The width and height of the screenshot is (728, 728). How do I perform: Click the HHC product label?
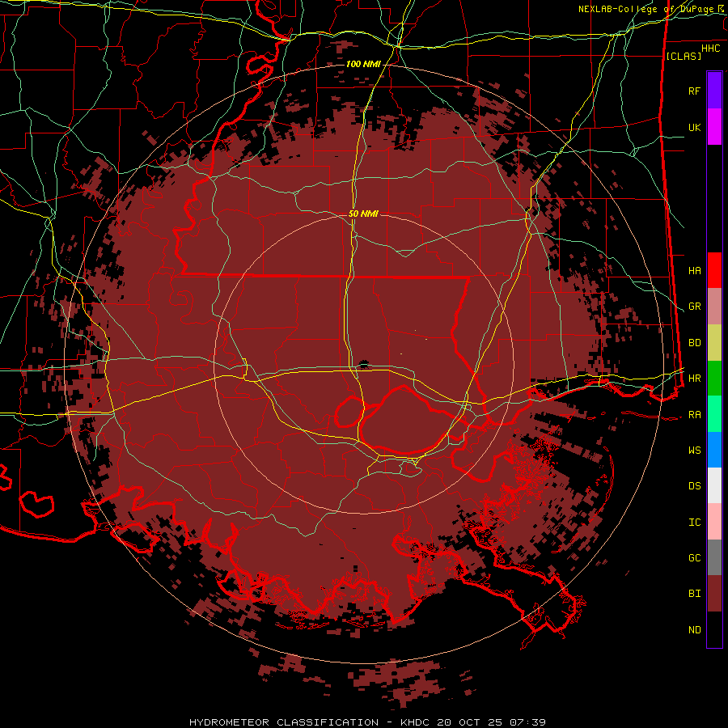[x=711, y=49]
